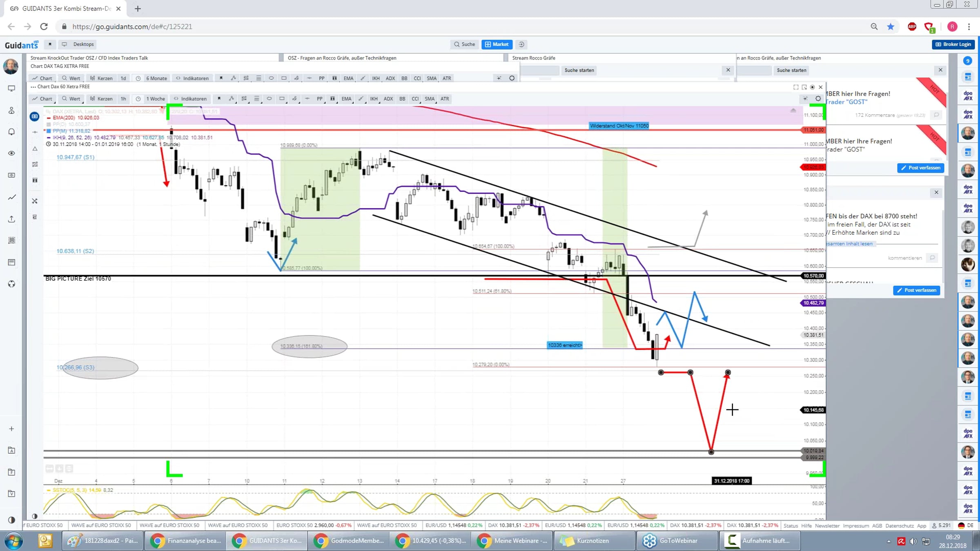Select the 1 Woche time range
This screenshot has height=551, width=980.
156,99
